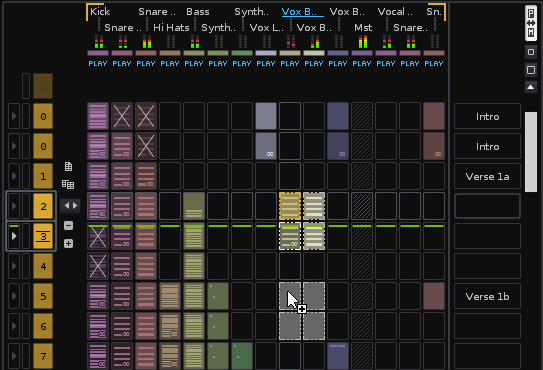Toggle PLAY state of Bass track

point(194,63)
